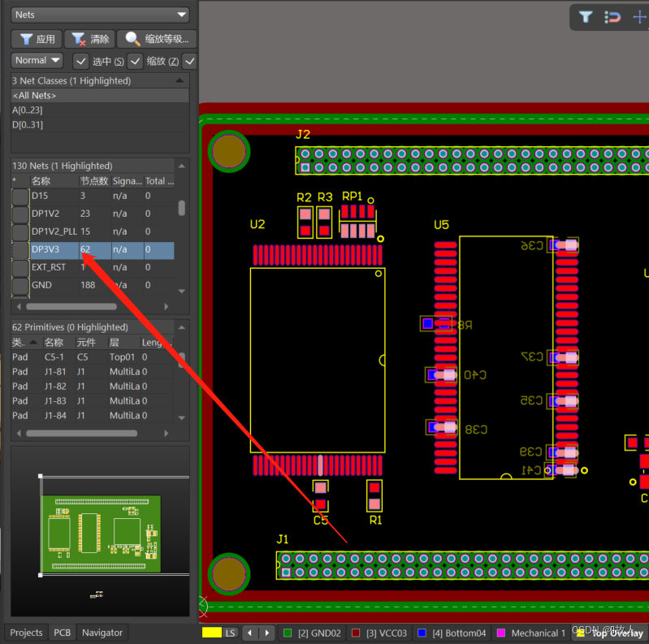
Task: Collapse the 62 Primitives section
Action: pyautogui.click(x=182, y=327)
